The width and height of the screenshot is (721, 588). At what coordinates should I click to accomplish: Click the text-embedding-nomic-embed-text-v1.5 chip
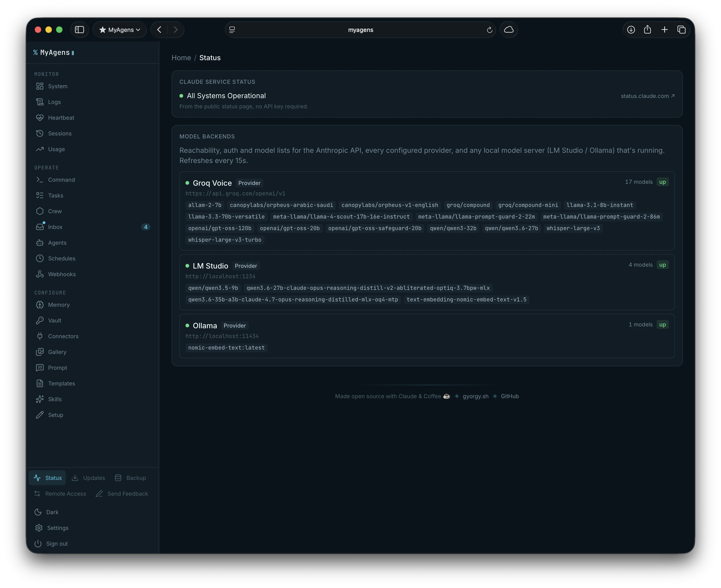tap(467, 300)
